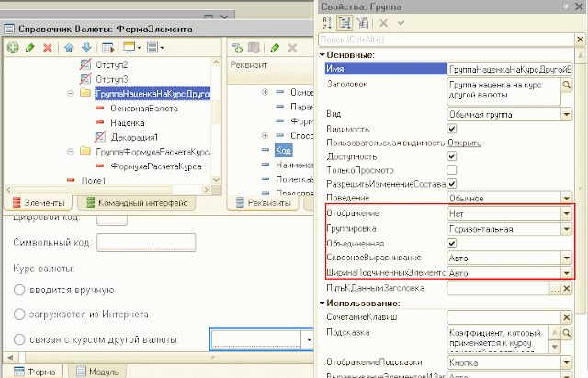The height and width of the screenshot is (378, 588).
Task: Toggle sort by categories icon in properties
Action: click(345, 23)
